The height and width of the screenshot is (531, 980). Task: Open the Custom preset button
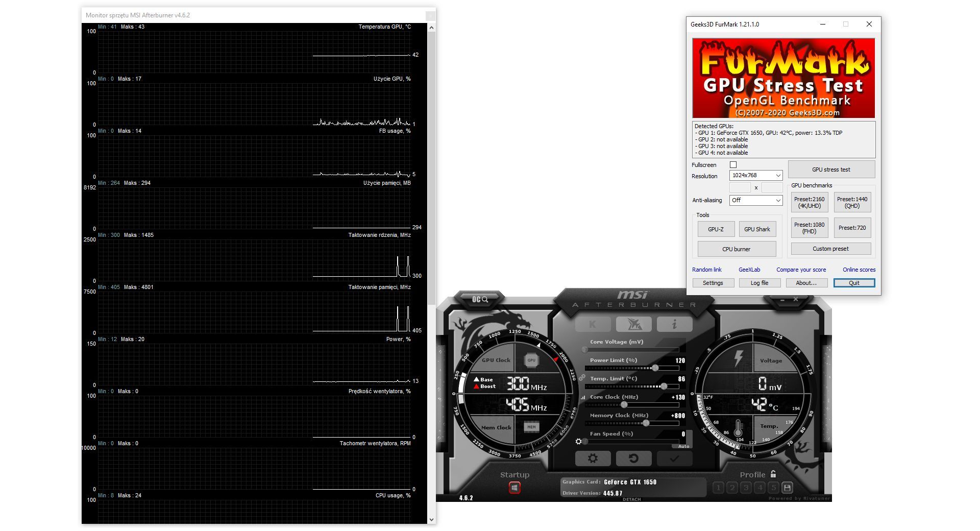pos(830,249)
